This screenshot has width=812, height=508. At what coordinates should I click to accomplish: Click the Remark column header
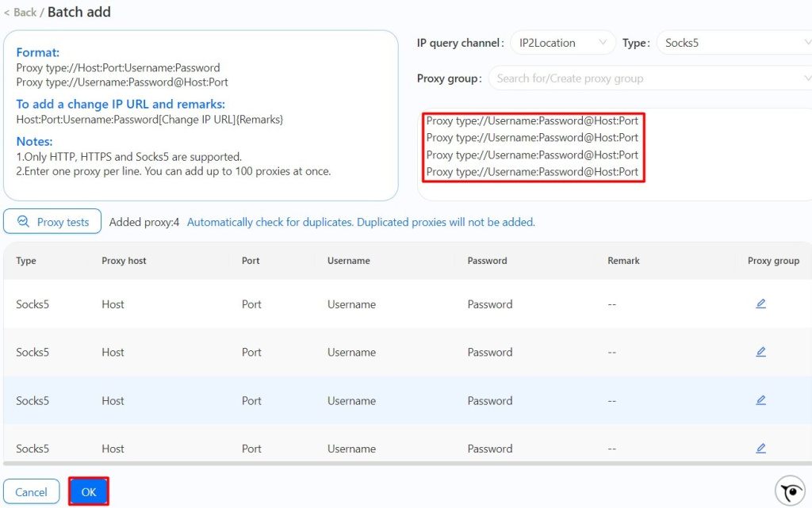pyautogui.click(x=623, y=261)
